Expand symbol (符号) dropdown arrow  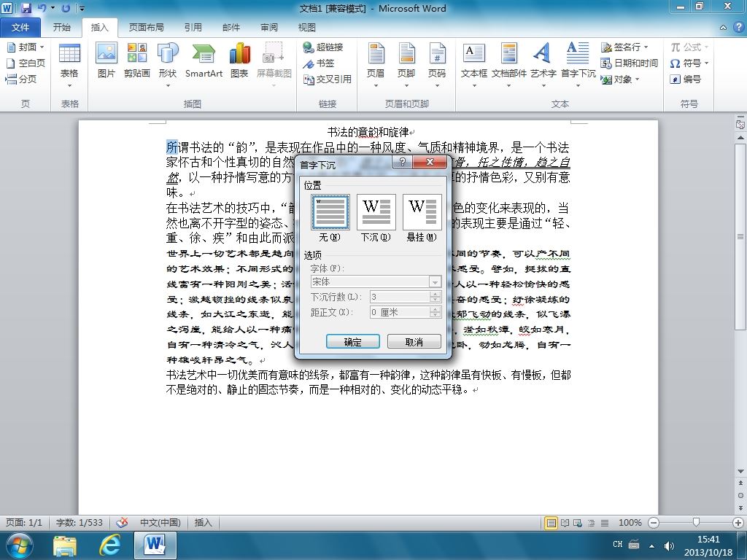click(706, 63)
